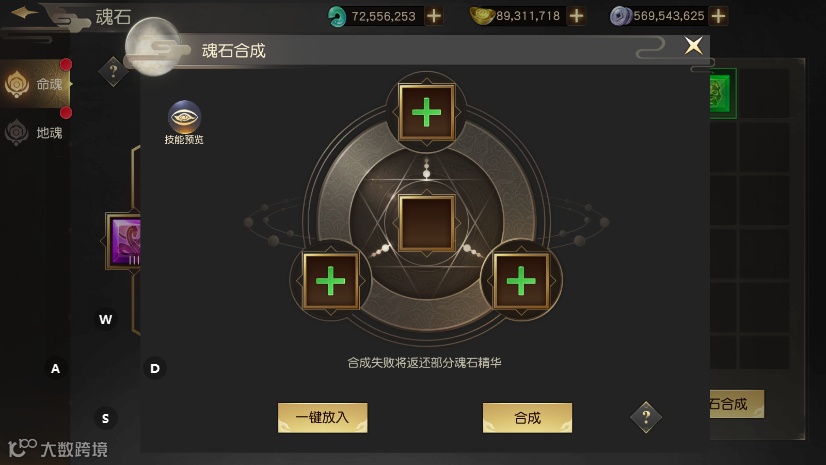This screenshot has height=465, width=826.
Task: Tap the W movement key overlay
Action: click(x=105, y=319)
